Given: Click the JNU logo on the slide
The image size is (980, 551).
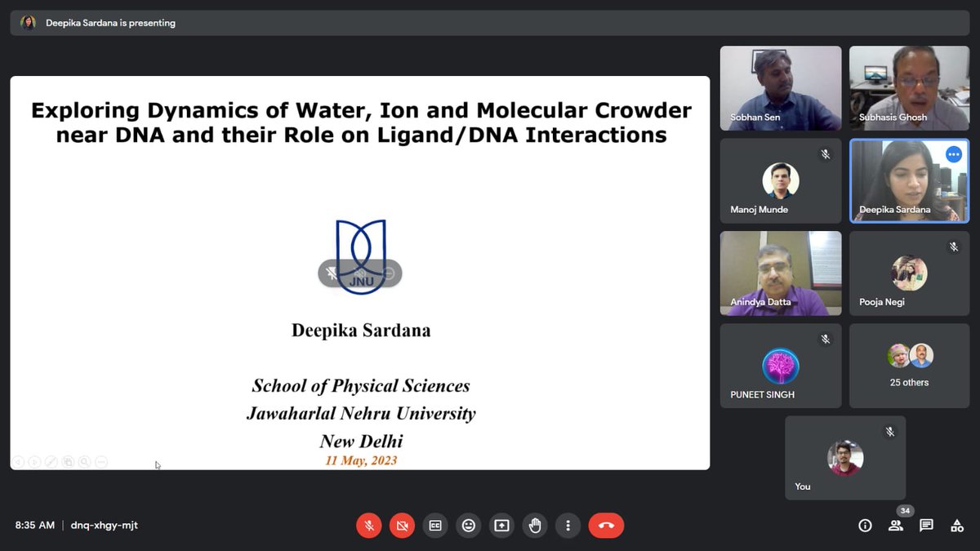Looking at the screenshot, I should pos(360,256).
